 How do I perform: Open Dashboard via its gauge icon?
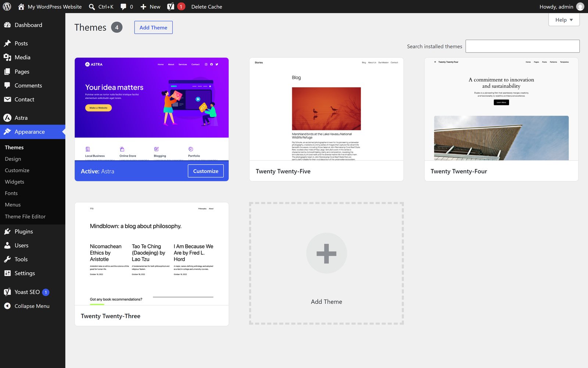tap(7, 25)
